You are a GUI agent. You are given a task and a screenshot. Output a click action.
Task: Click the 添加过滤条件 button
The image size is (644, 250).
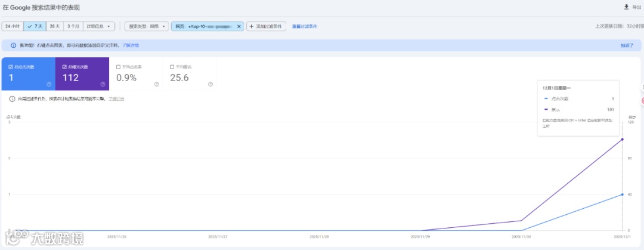pos(266,26)
